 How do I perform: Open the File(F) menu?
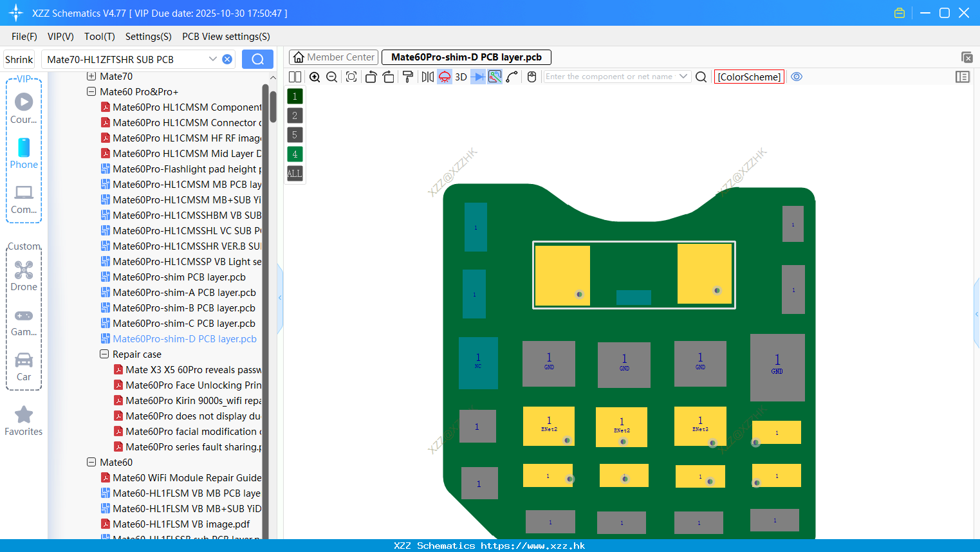coord(24,37)
